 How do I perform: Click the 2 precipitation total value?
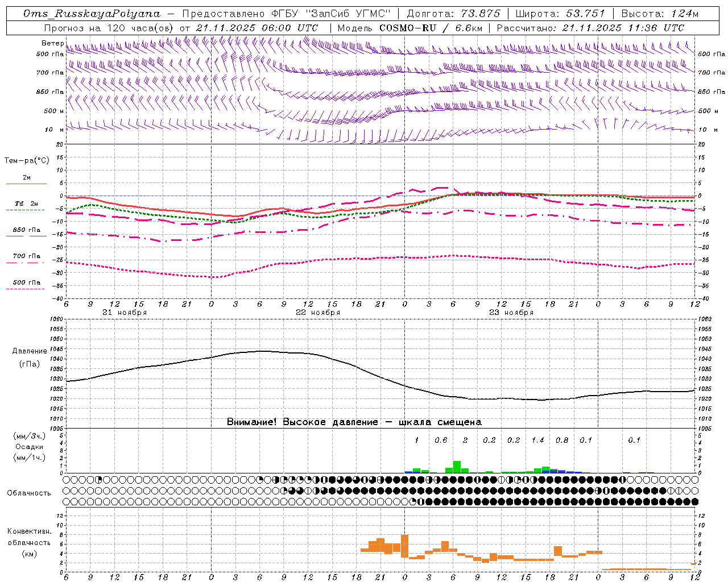tap(465, 440)
